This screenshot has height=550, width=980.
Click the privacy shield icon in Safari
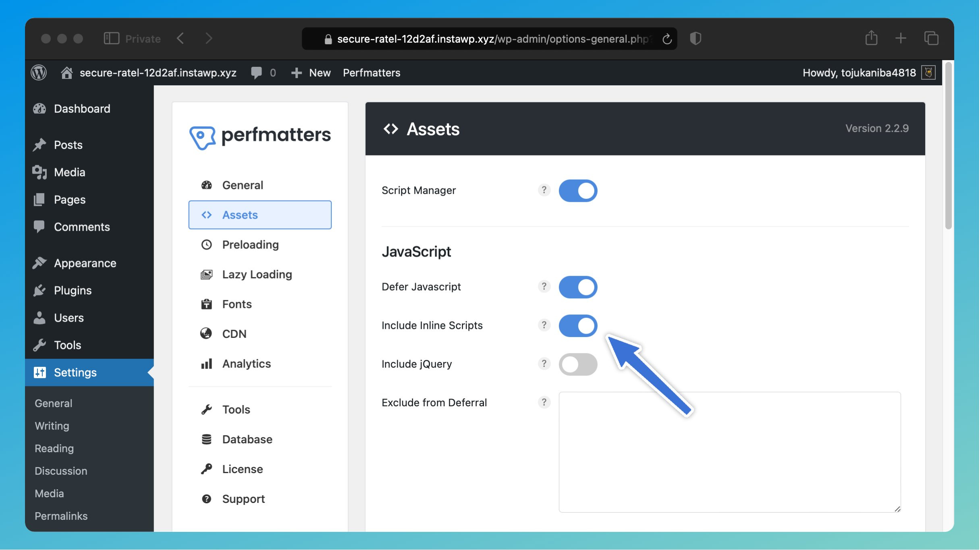[x=696, y=39]
